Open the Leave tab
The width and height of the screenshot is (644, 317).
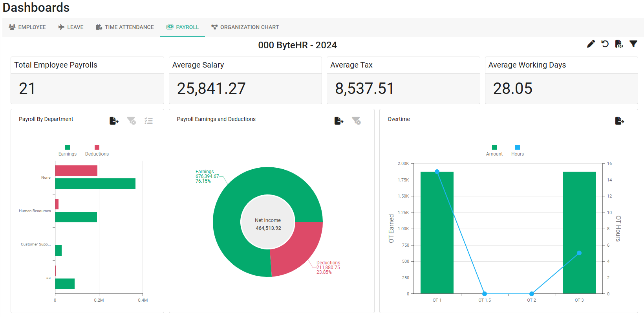pos(71,27)
